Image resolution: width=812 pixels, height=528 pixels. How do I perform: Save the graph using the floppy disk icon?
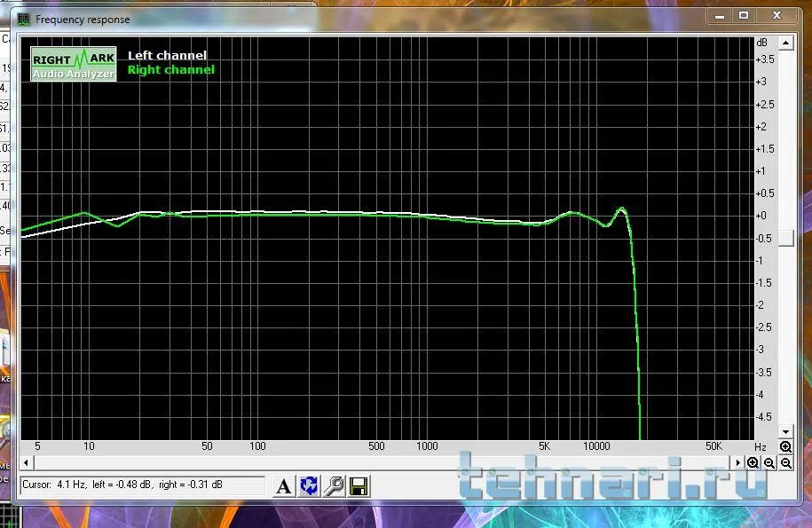359,486
